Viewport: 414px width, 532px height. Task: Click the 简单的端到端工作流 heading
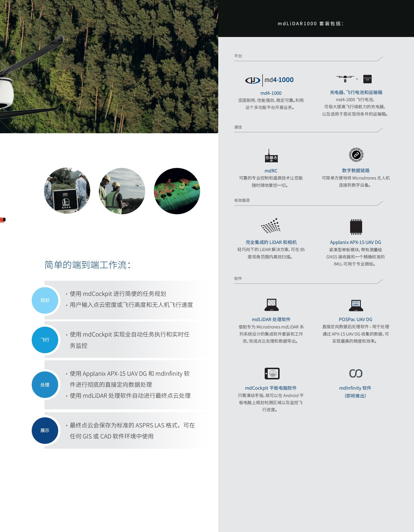tap(87, 265)
